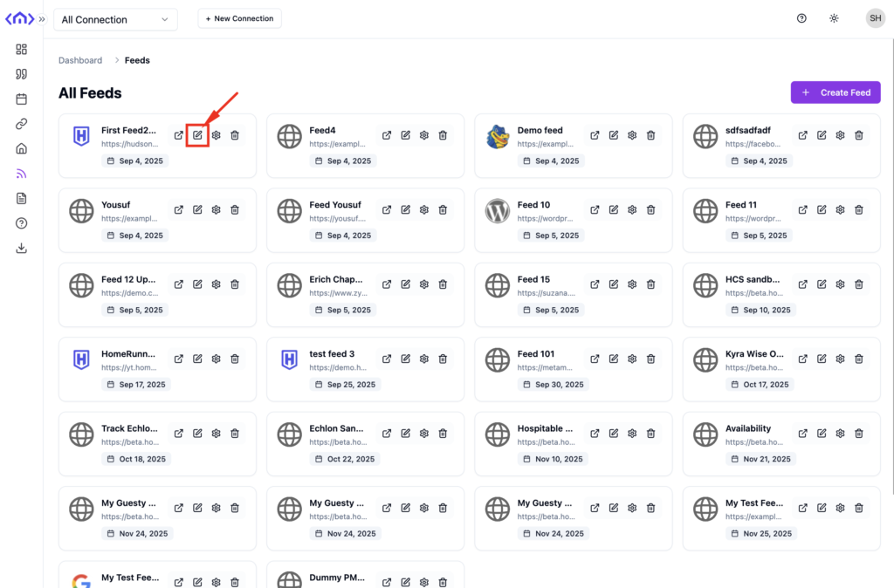This screenshot has width=894, height=588.
Task: Open the SH user avatar menu
Action: 875,18
